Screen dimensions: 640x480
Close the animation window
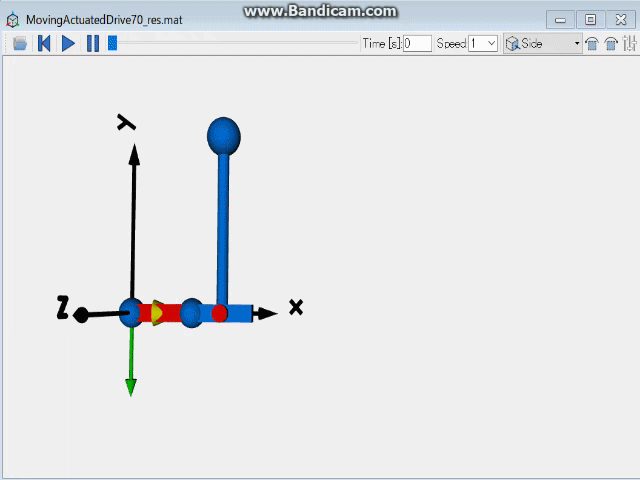(619, 19)
